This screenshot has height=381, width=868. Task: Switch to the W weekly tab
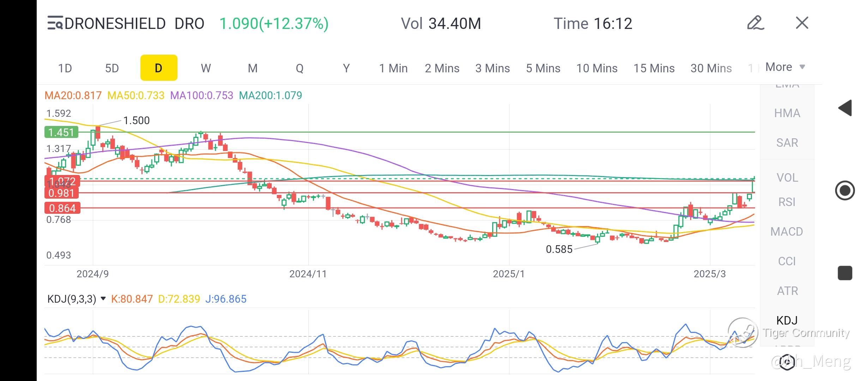pyautogui.click(x=206, y=68)
